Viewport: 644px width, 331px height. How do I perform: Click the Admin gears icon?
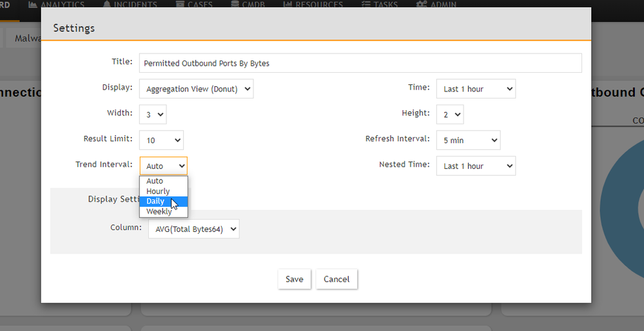[x=422, y=4]
